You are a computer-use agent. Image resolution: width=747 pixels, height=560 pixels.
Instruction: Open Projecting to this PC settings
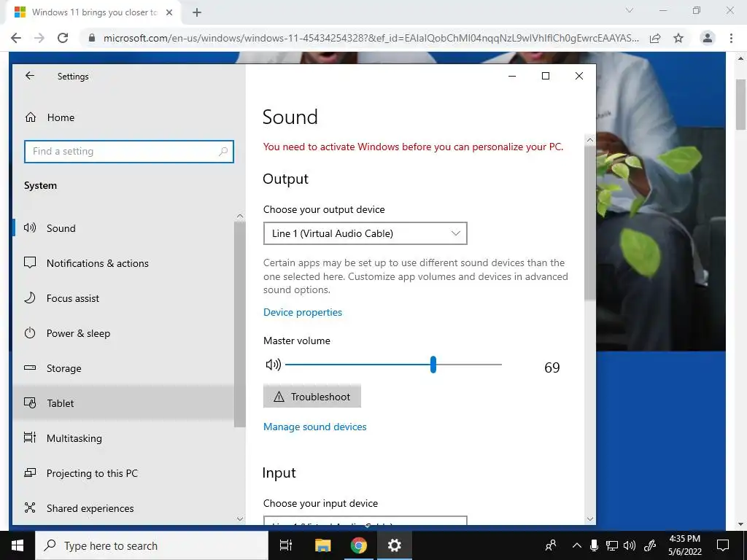[124, 473]
